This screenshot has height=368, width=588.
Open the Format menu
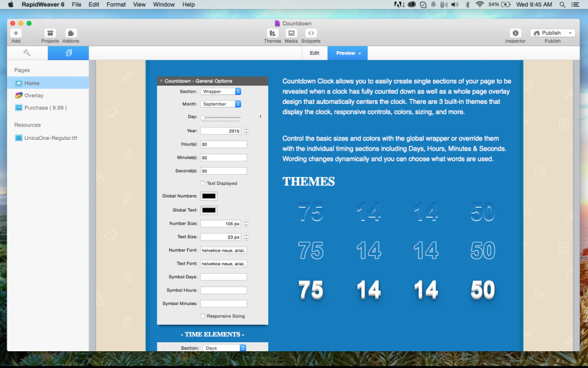point(116,4)
